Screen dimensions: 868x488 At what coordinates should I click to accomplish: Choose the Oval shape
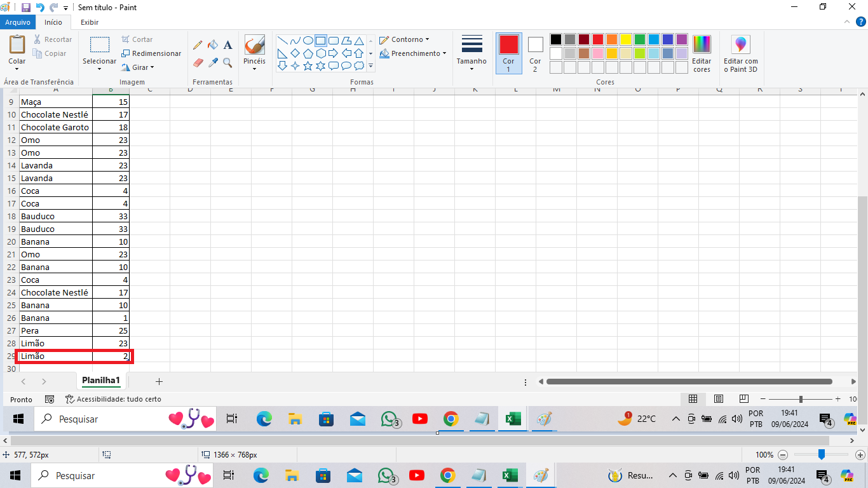pyautogui.click(x=308, y=40)
